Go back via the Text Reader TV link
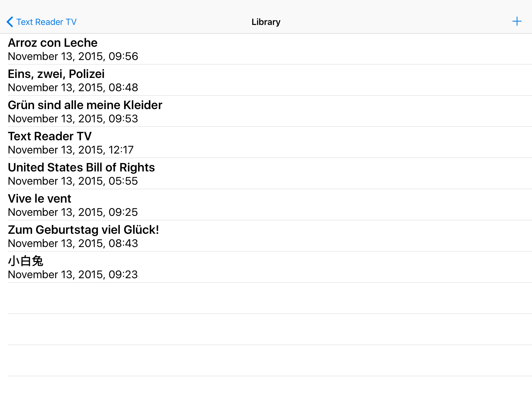This screenshot has height=399, width=532. click(46, 22)
